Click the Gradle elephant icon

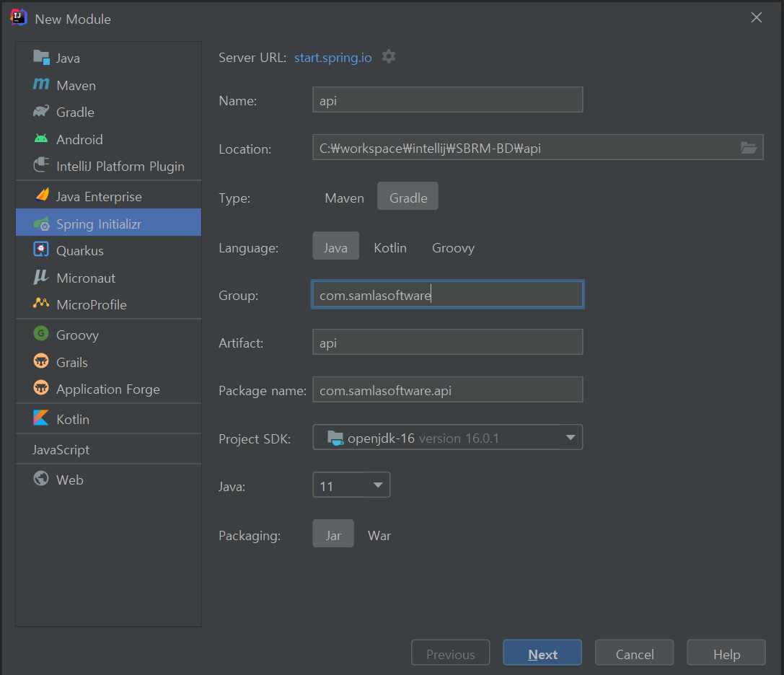coord(41,111)
